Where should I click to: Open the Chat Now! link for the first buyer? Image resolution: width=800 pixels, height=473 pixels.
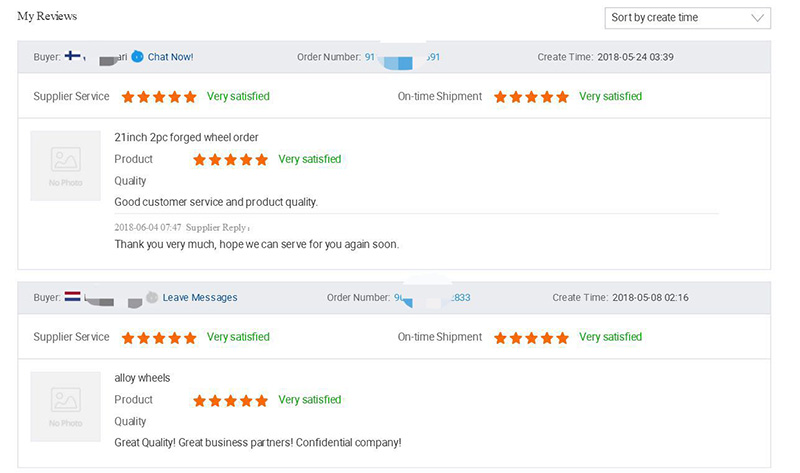[170, 57]
